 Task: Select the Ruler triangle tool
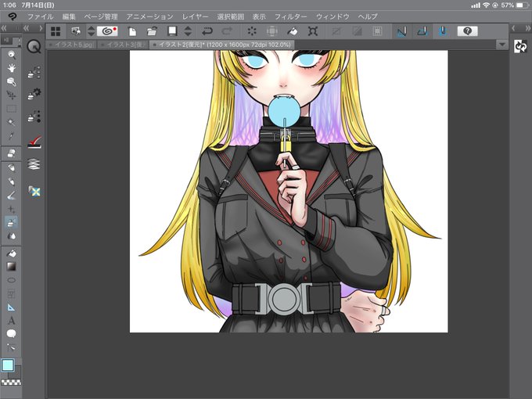[12, 307]
